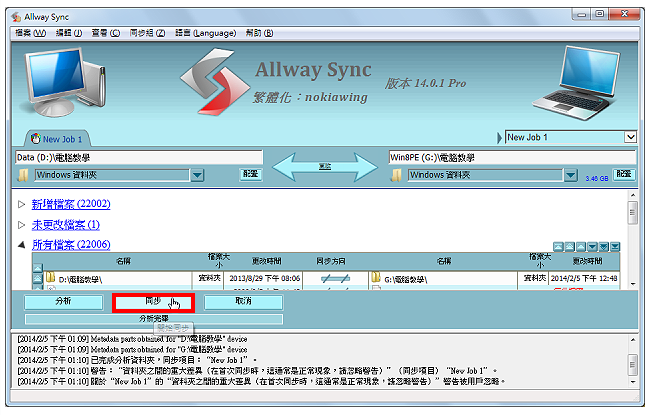Click the right-side 配置 configure button

click(624, 174)
